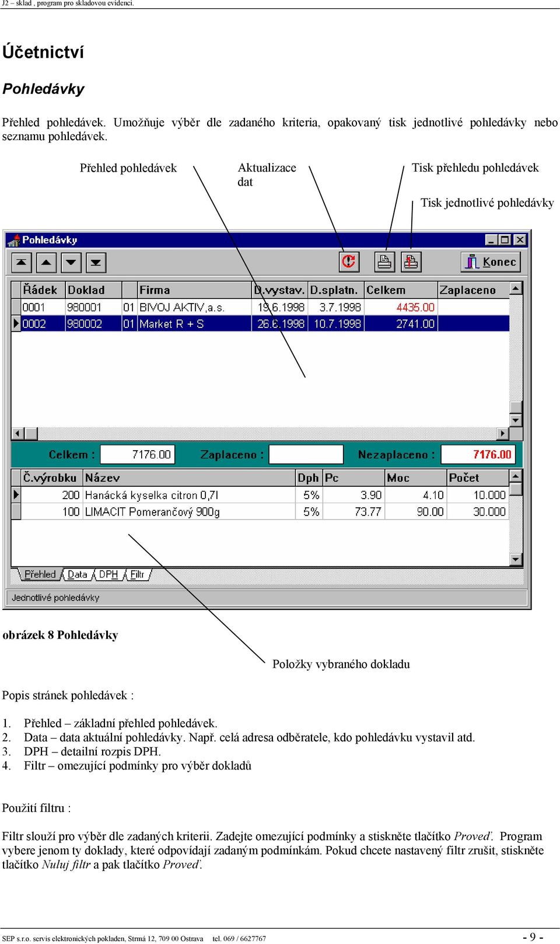The height and width of the screenshot is (944, 560).
Task: Click the Celkem column header
Action: coord(401,290)
